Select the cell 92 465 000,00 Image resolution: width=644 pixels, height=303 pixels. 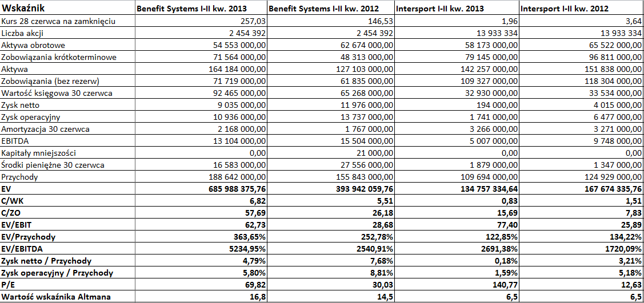pyautogui.click(x=201, y=93)
